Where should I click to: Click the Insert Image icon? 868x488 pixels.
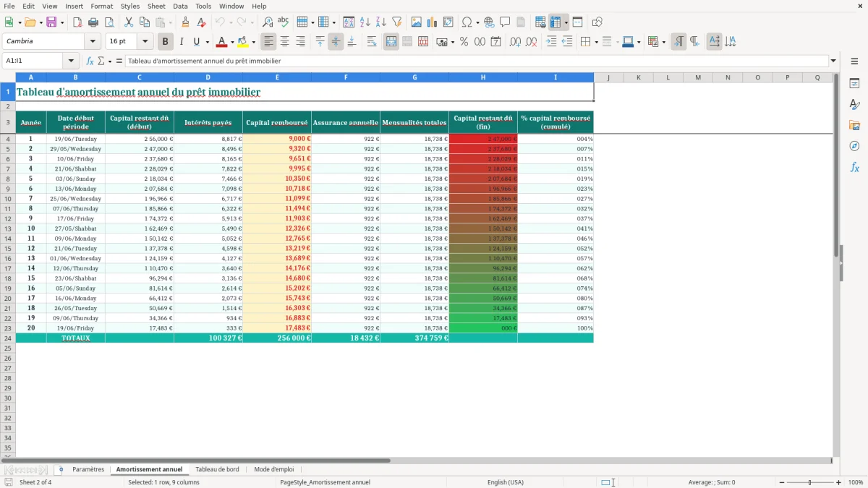(417, 22)
